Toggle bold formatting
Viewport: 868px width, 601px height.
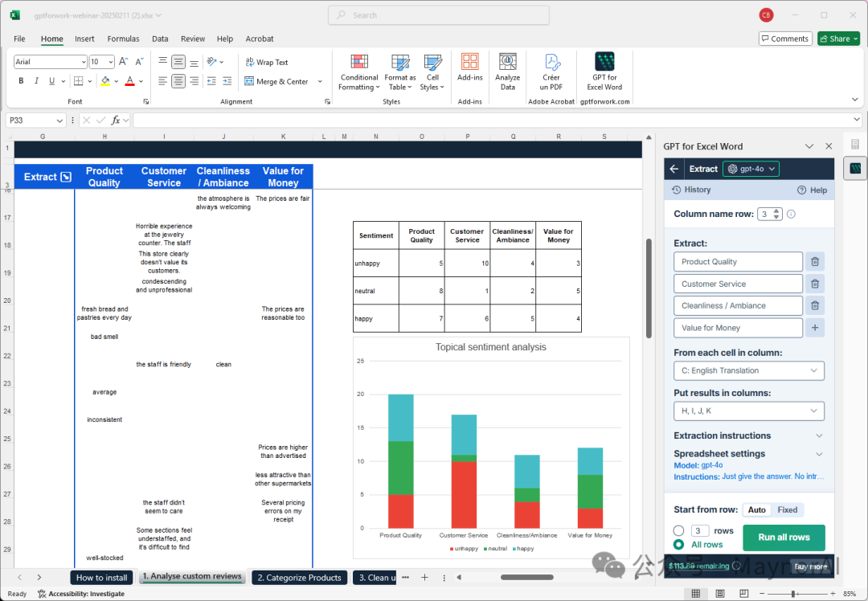click(20, 80)
